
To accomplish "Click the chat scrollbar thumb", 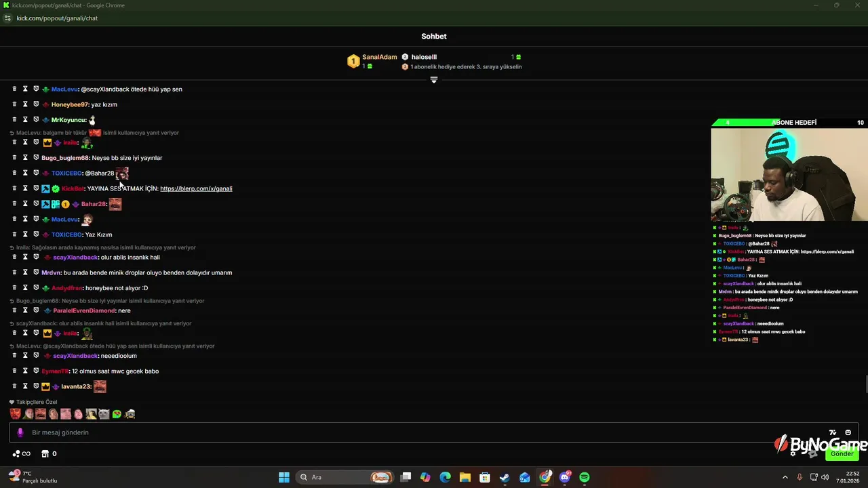I will coord(865,383).
